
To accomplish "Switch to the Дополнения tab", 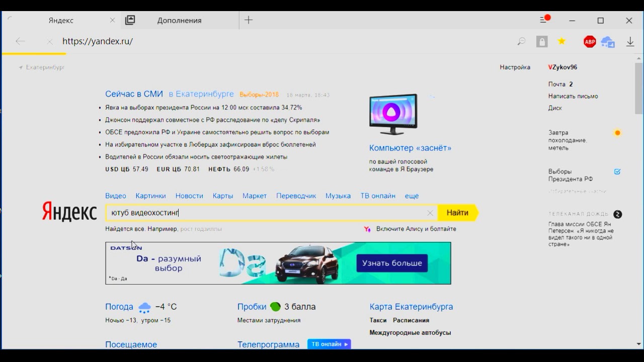I will [179, 21].
